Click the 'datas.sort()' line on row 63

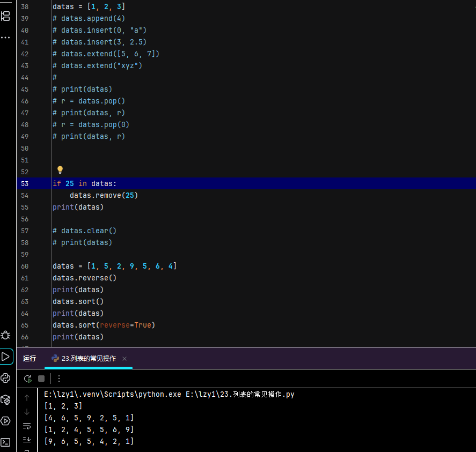click(x=78, y=301)
